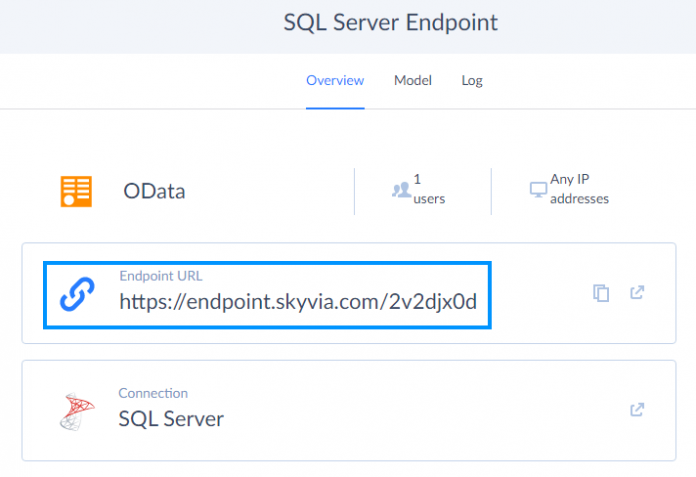The image size is (696, 477).
Task: Switch to the Overview tab
Action: tap(335, 80)
